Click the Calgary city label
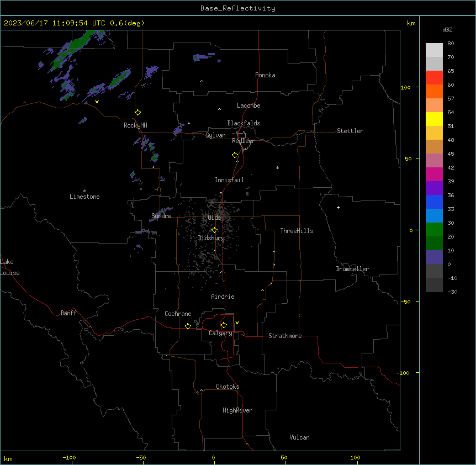Screen dimensions: 476x465 click(221, 333)
